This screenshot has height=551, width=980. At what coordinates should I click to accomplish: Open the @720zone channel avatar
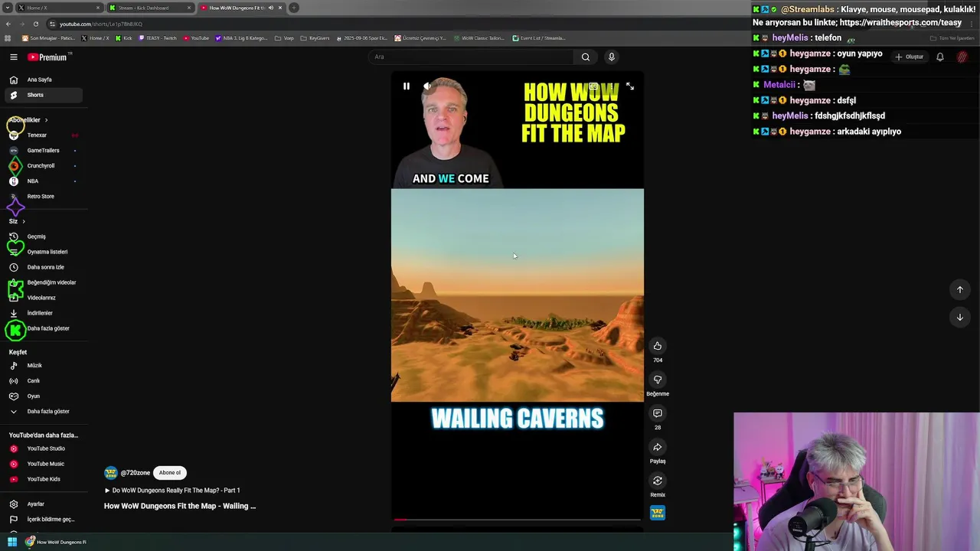pos(111,473)
